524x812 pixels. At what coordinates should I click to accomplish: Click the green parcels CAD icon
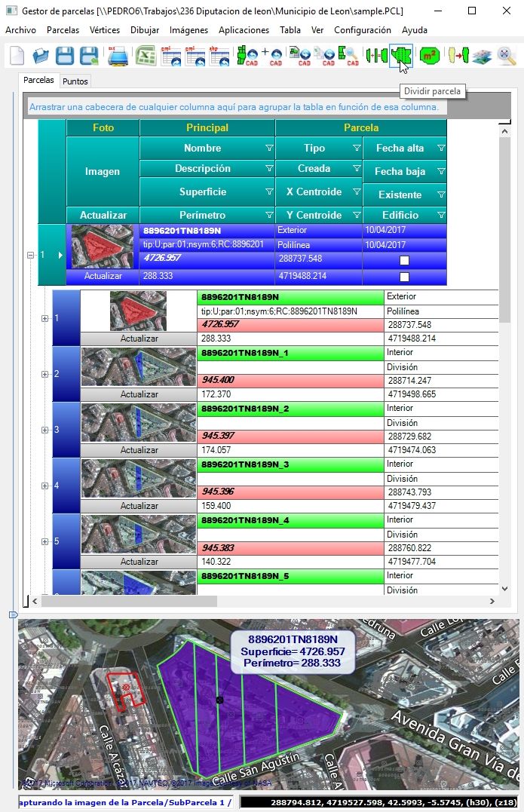tap(247, 56)
